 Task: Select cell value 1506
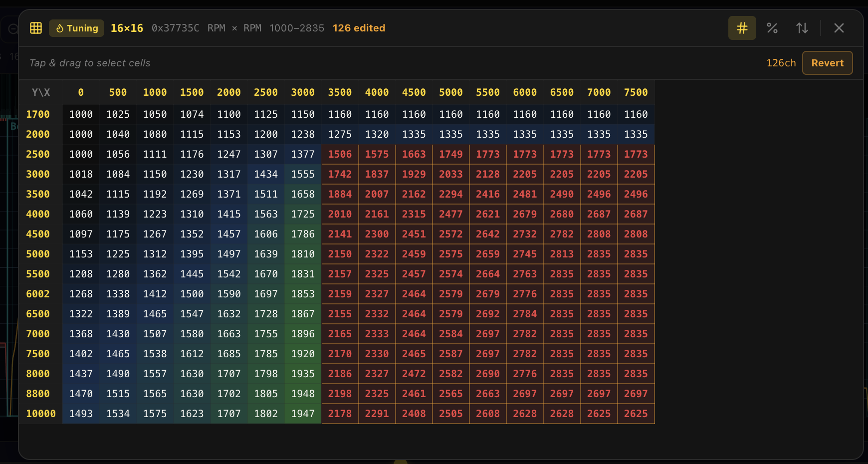pyautogui.click(x=340, y=154)
